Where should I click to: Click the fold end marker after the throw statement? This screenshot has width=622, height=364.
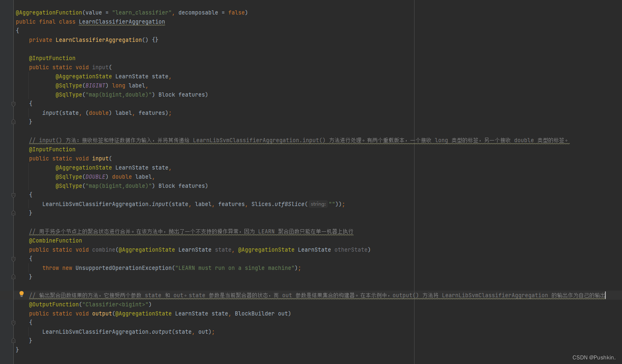(13, 277)
